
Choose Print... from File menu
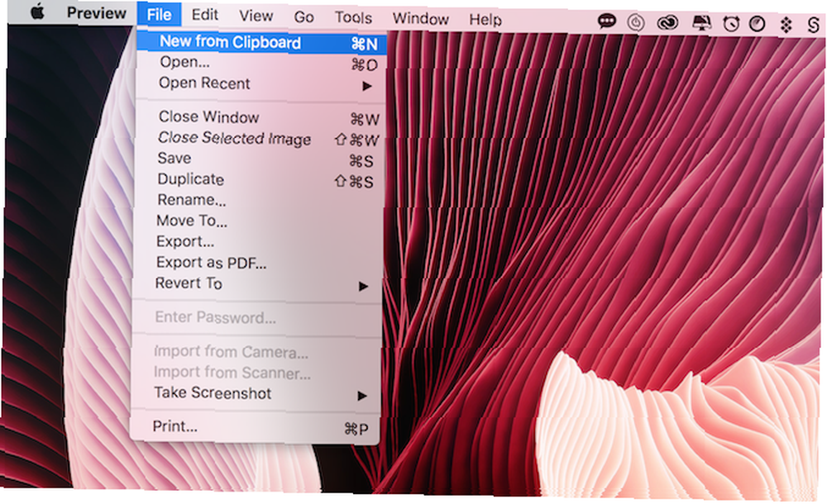click(254, 427)
